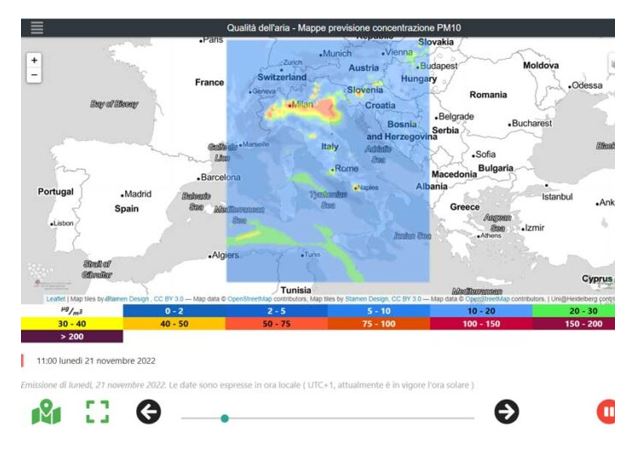
Task: Click the time slider handle
Action: point(224,418)
